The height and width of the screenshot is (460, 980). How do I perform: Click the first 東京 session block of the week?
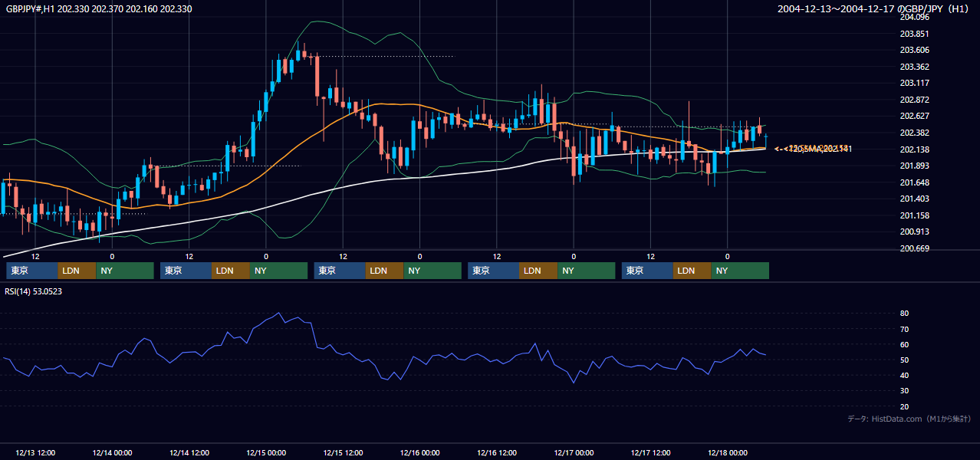coord(32,271)
